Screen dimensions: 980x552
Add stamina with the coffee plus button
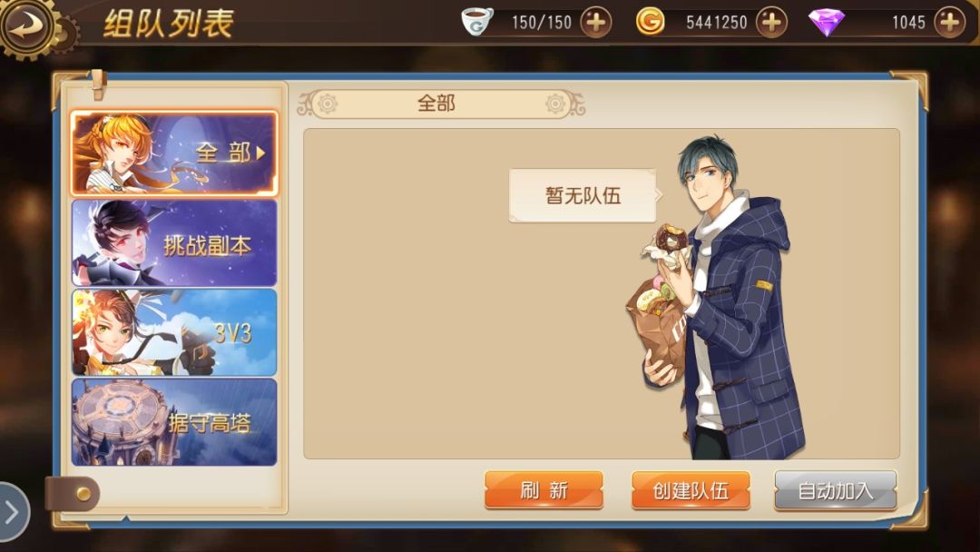[595, 23]
